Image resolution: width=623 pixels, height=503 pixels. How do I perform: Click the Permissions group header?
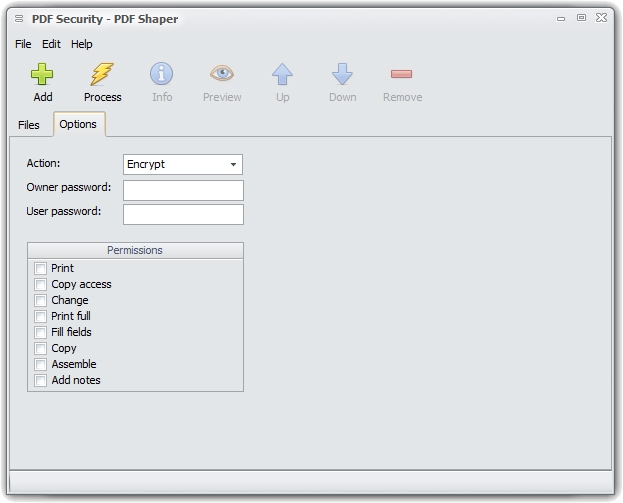135,250
